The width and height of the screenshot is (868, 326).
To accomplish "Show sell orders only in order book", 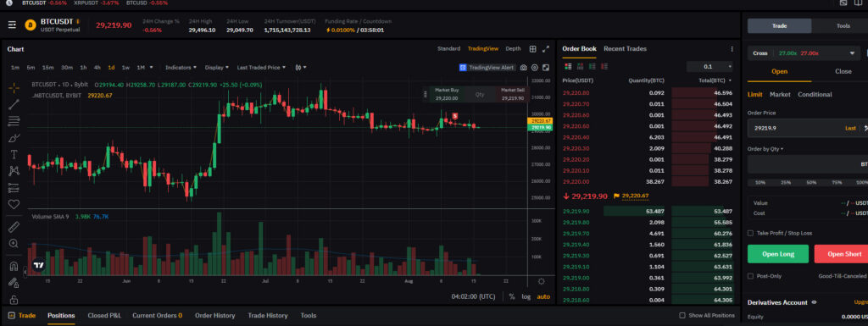I will 604,66.
